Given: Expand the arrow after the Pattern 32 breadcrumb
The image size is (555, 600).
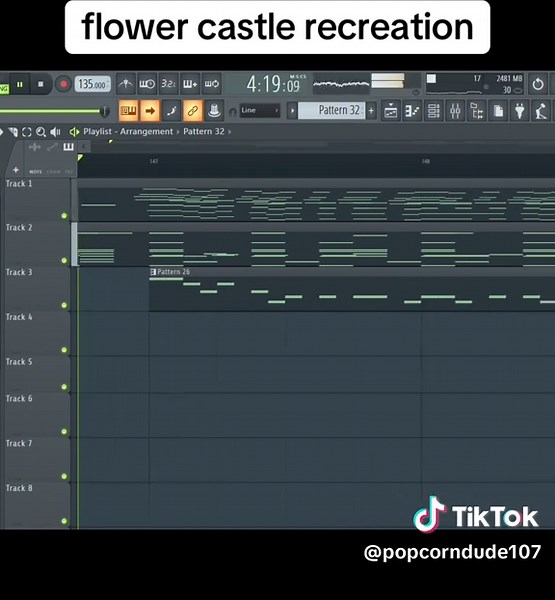Looking at the screenshot, I should pyautogui.click(x=230, y=132).
